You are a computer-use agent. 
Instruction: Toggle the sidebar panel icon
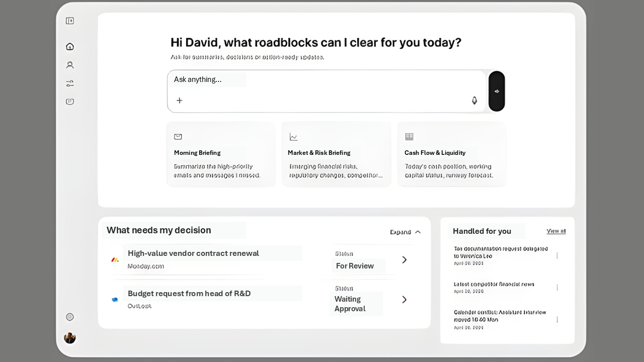coord(70,21)
